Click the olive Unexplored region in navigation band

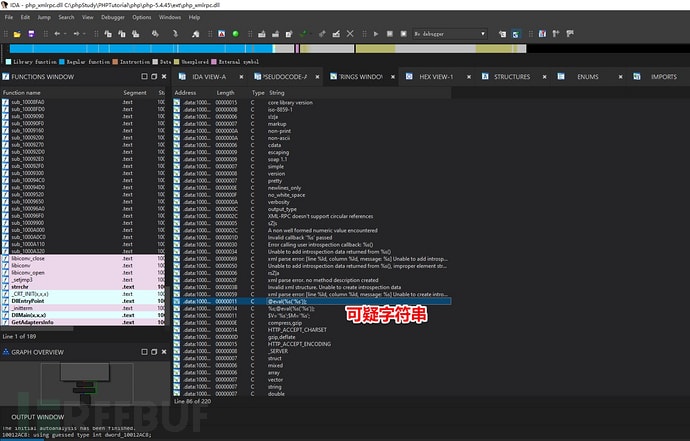point(375,48)
